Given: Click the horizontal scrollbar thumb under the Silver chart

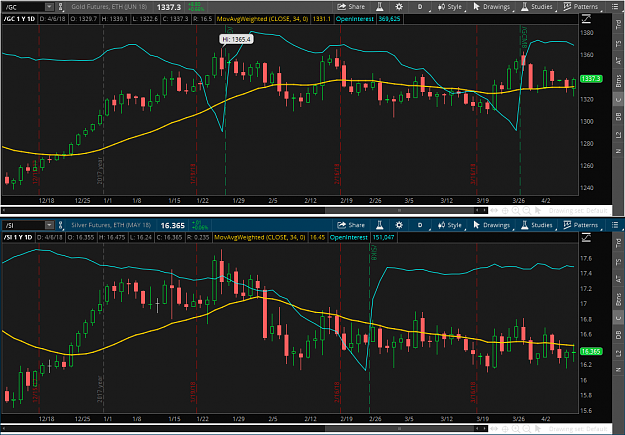Looking at the screenshot, I should [x=399, y=429].
